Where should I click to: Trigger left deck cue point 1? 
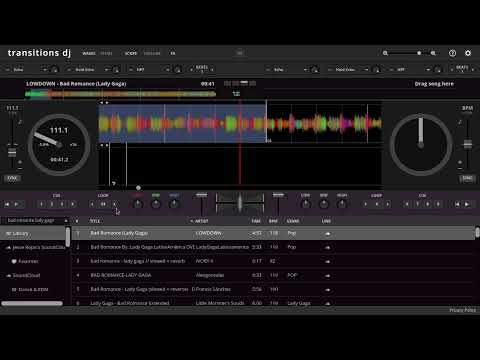tap(41, 204)
